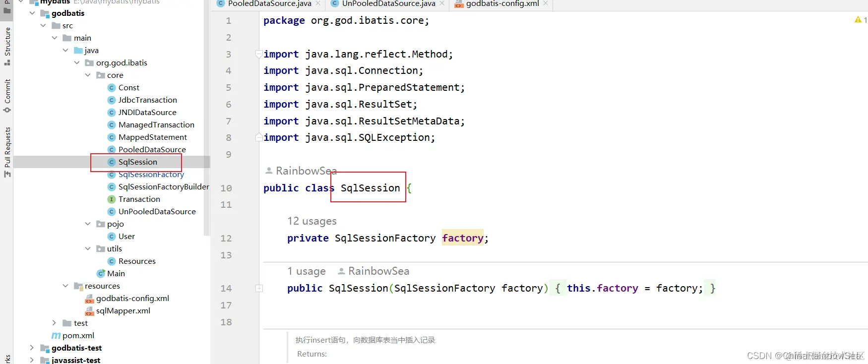The height and width of the screenshot is (364, 868).
Task: Open UnPooledDataSource class in project tree
Action: point(157,211)
